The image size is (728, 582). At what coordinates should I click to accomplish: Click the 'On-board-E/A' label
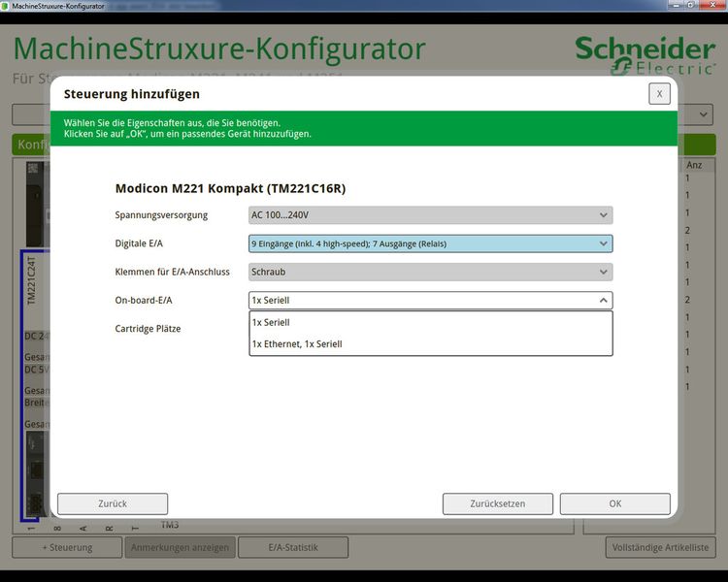click(144, 301)
